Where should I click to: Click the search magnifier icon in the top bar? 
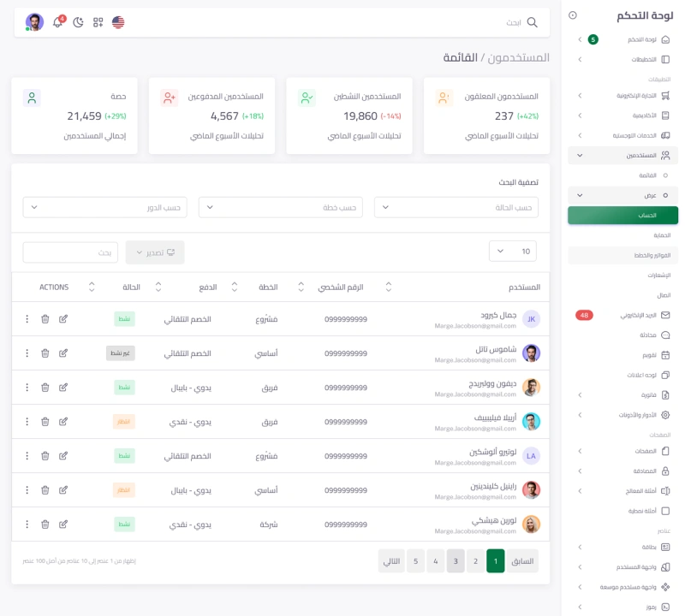(x=532, y=22)
